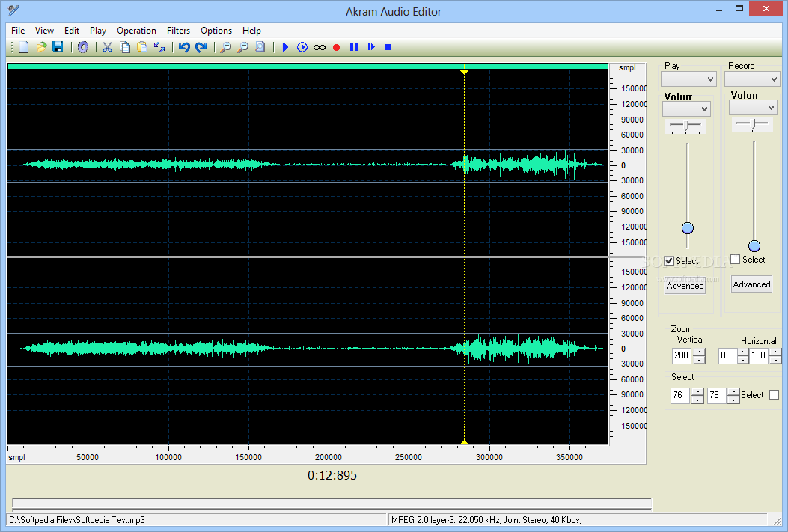The height and width of the screenshot is (532, 788).
Task: Open the Filters menu
Action: pos(178,31)
